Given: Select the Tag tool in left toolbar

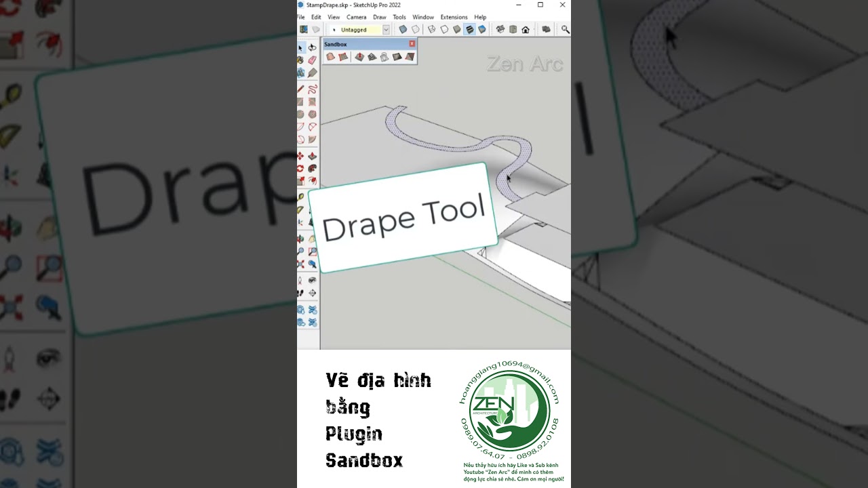Looking at the screenshot, I should tap(312, 73).
